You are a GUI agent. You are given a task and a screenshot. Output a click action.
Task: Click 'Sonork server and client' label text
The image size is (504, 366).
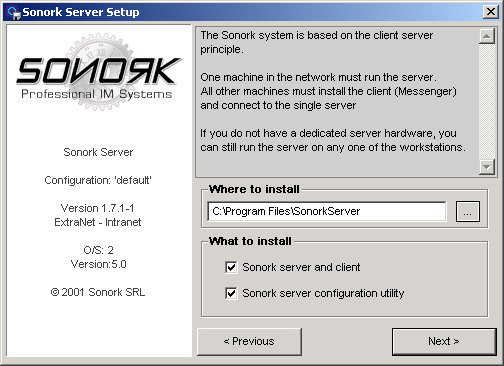click(x=301, y=267)
